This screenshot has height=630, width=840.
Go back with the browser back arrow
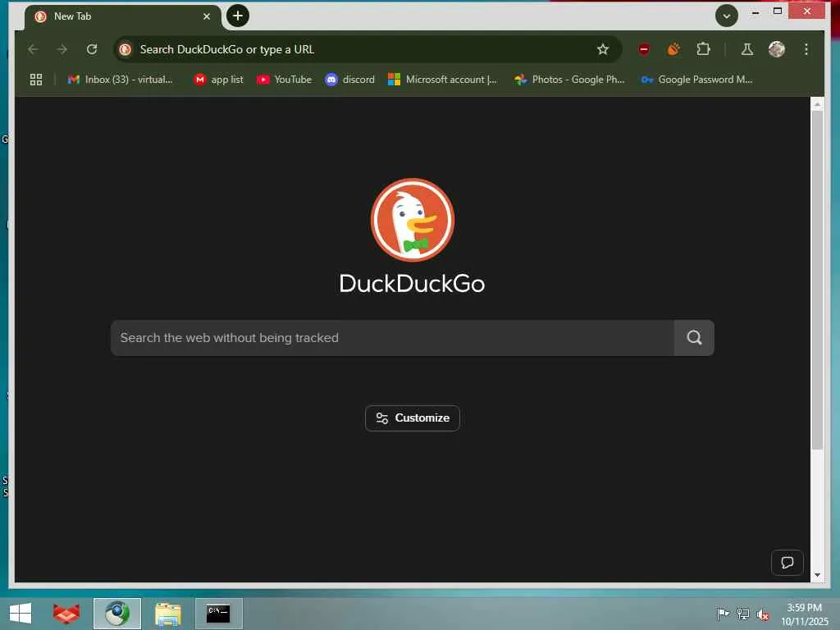[33, 49]
